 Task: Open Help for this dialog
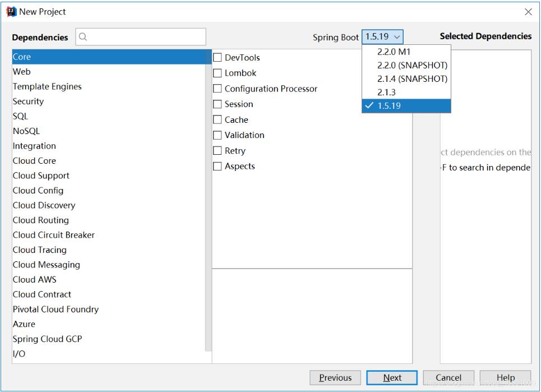click(505, 378)
